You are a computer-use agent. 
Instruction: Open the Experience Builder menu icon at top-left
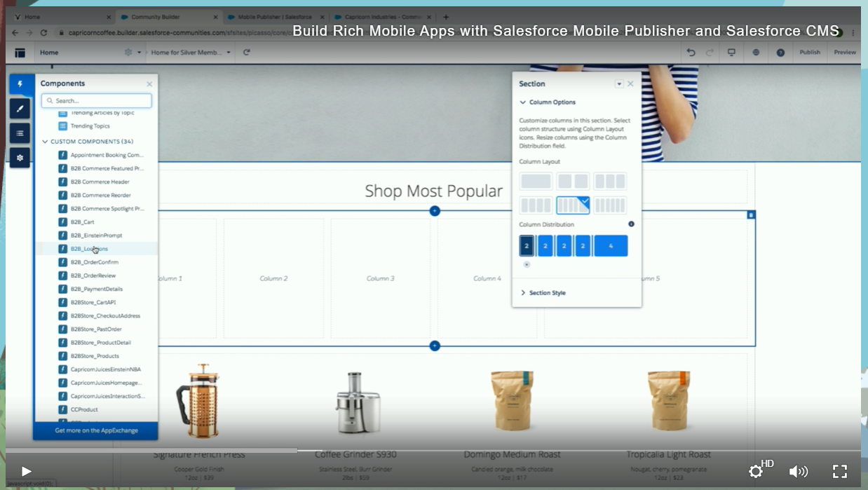(20, 53)
